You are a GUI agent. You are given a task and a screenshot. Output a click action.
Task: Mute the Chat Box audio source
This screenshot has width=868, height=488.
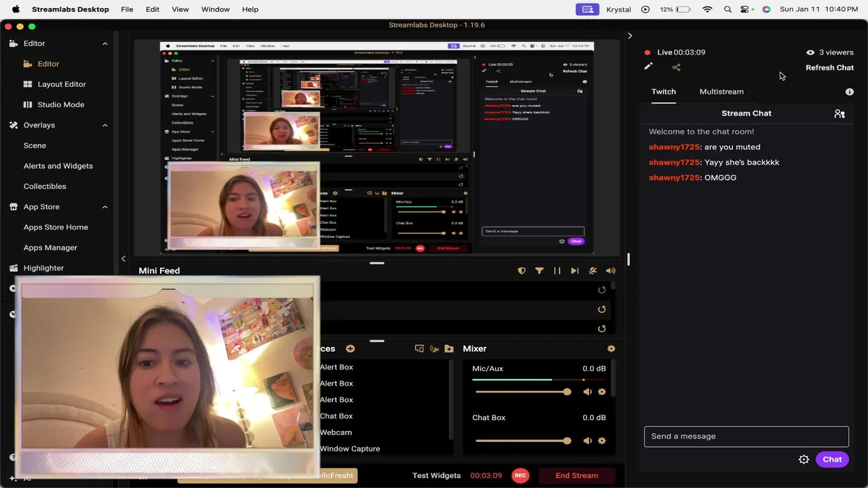click(587, 441)
